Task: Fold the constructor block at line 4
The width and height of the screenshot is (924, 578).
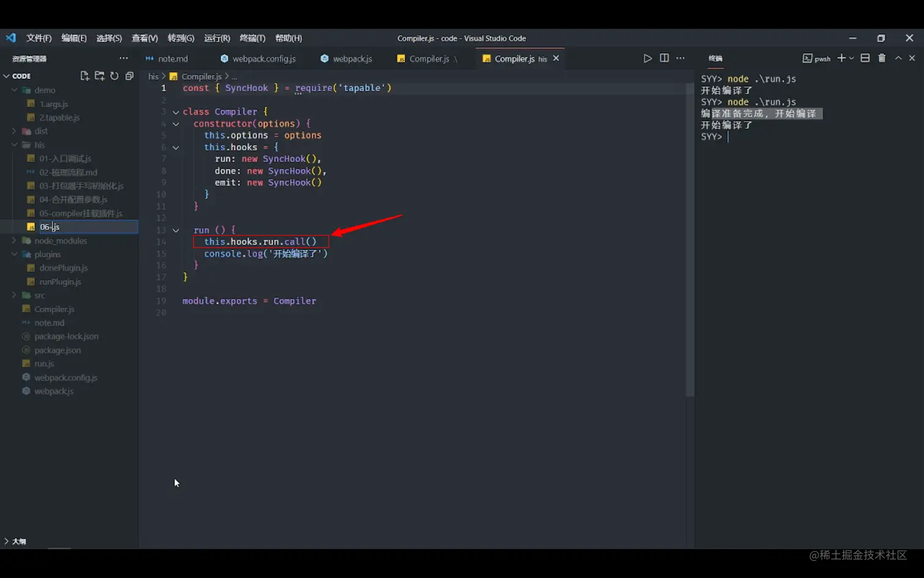Action: [176, 124]
